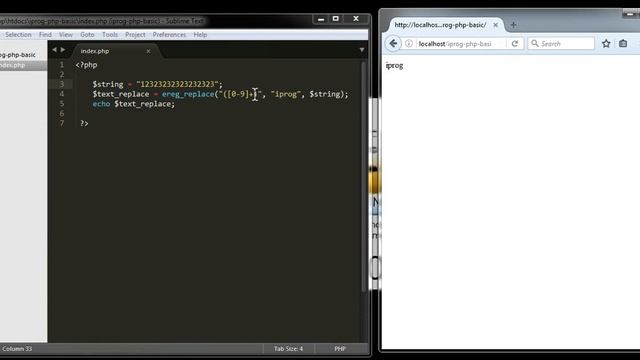Viewport: 640px width, 360px height.
Task: Click Column 33 status bar text
Action: coord(17,349)
